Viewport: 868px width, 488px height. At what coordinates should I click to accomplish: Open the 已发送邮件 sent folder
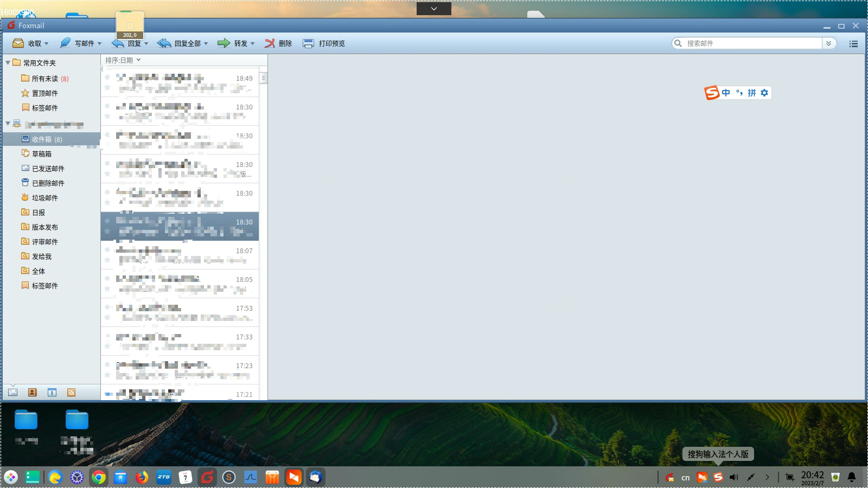(x=43, y=169)
